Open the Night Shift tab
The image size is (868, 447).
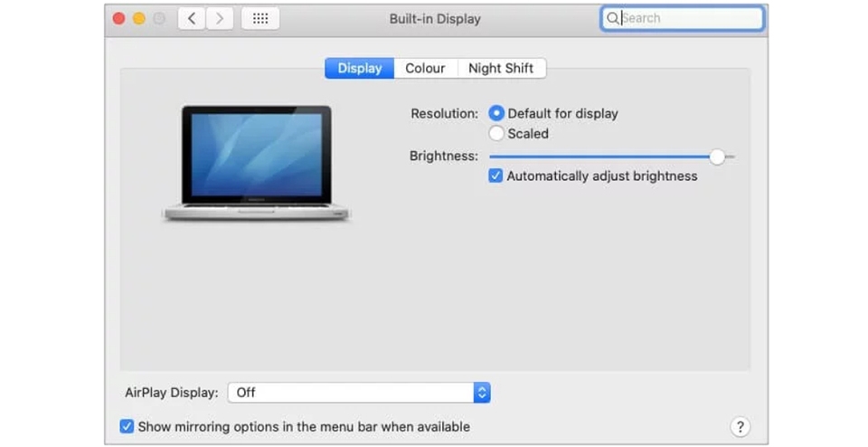tap(501, 68)
